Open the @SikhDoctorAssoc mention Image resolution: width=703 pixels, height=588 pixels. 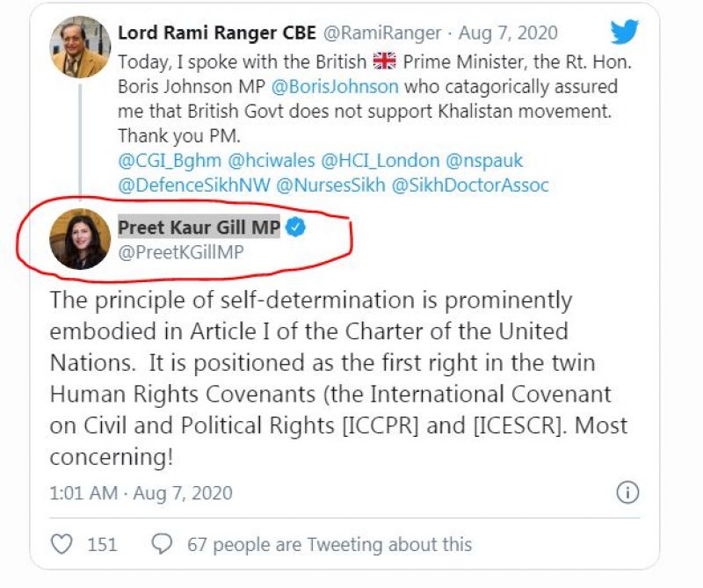[473, 185]
